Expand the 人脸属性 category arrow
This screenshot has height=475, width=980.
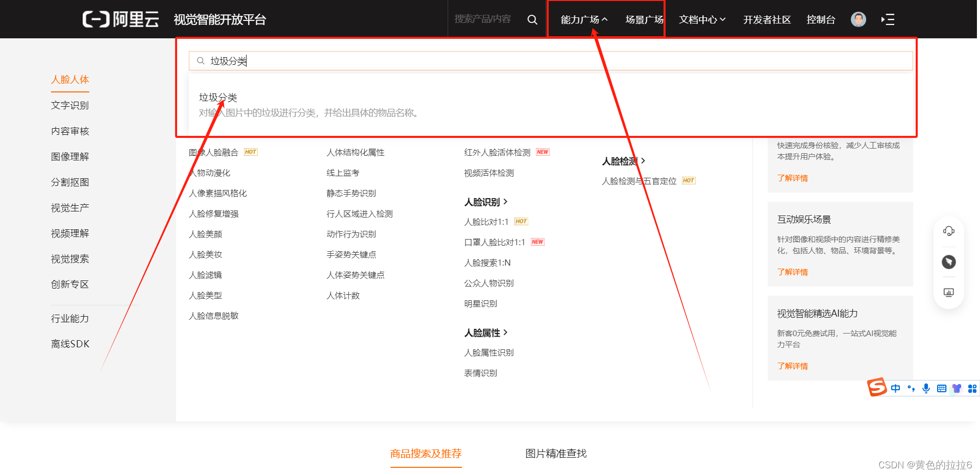pyautogui.click(x=505, y=332)
